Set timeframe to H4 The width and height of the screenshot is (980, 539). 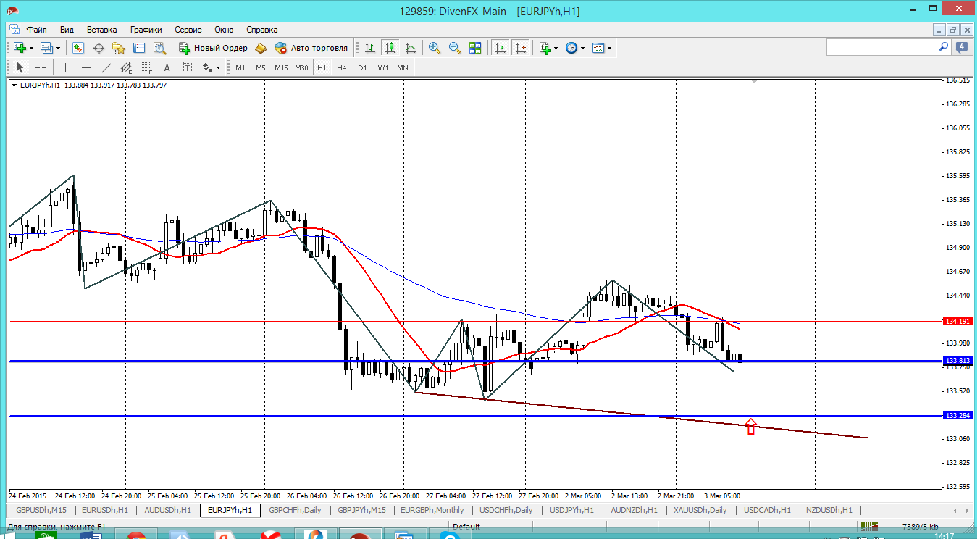[x=342, y=67]
